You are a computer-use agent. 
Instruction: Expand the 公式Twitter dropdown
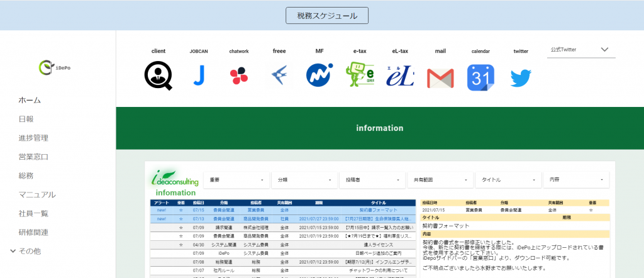pos(580,50)
